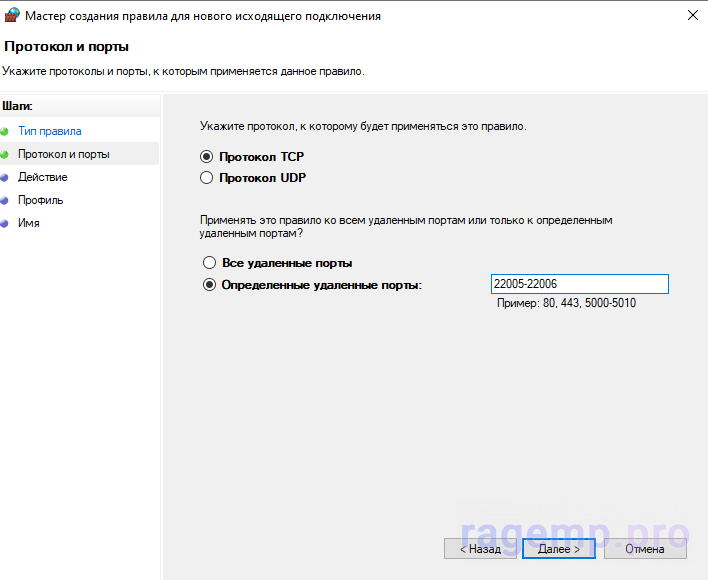Click the firewall wizard icon in title bar
The width and height of the screenshot is (708, 580).
click(x=12, y=15)
